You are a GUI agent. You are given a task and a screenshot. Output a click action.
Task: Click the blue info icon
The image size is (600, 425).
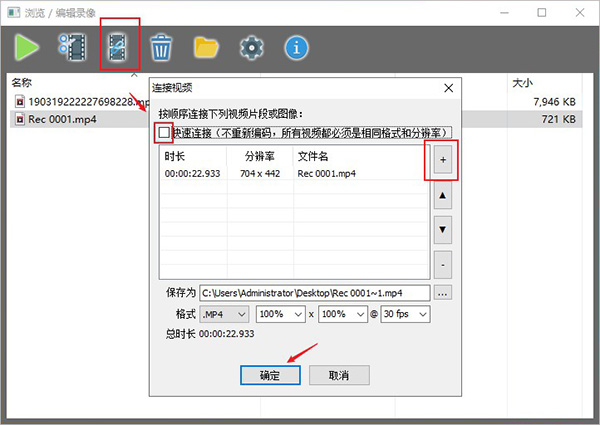[297, 47]
